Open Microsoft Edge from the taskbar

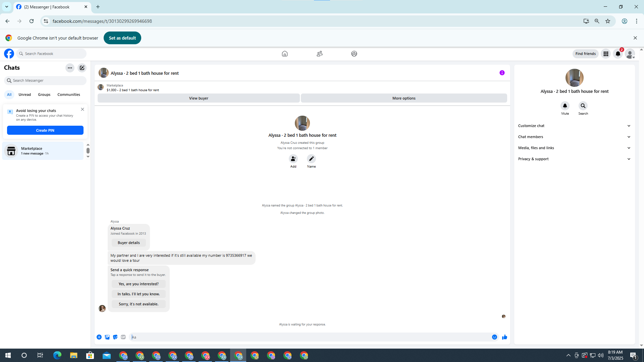tap(57, 355)
